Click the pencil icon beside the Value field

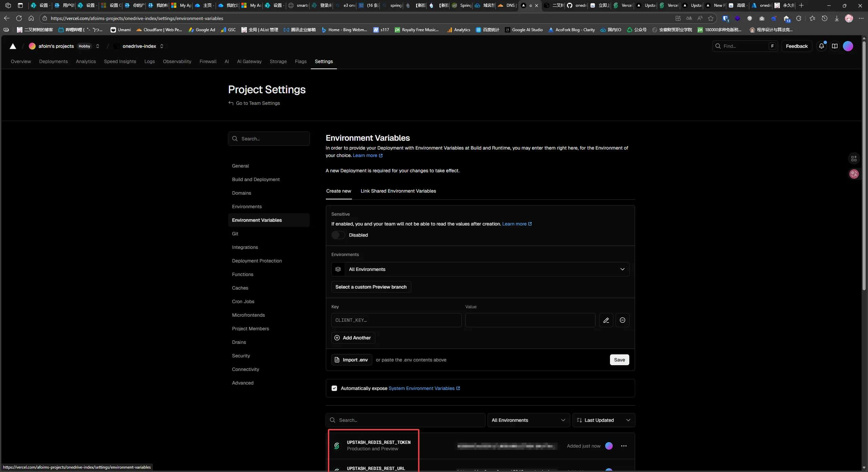tap(606, 320)
